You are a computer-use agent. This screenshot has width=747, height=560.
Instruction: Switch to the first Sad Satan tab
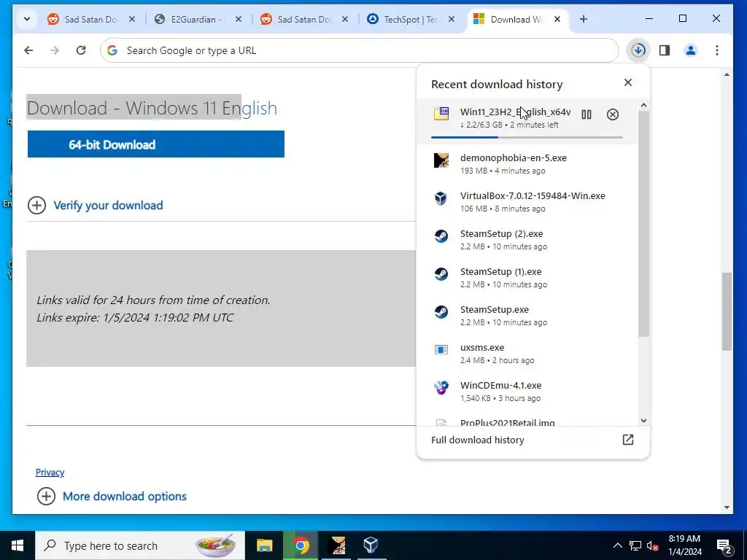pyautogui.click(x=91, y=19)
